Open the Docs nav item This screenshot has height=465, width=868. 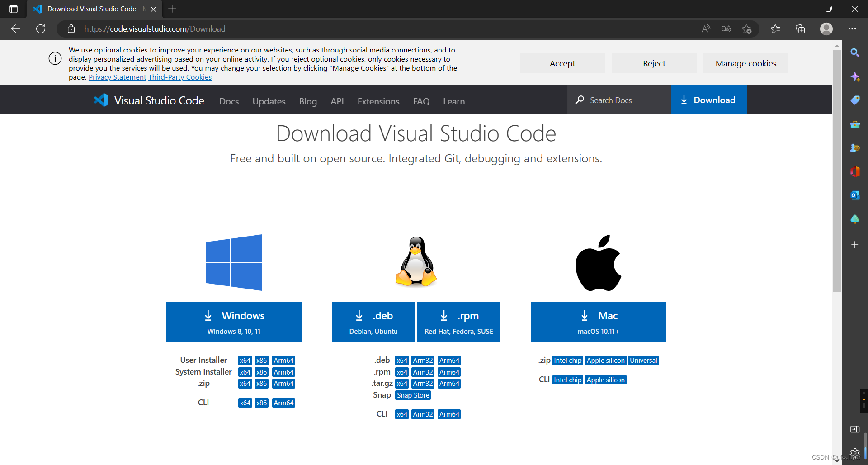point(229,101)
